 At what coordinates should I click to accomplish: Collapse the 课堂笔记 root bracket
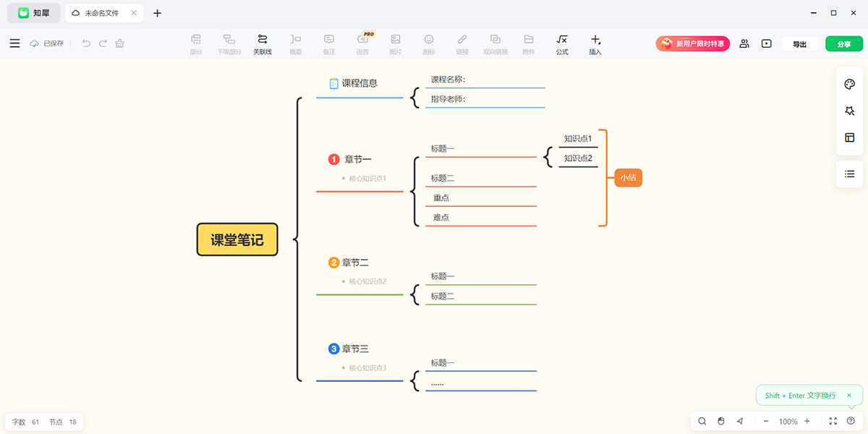(x=297, y=239)
